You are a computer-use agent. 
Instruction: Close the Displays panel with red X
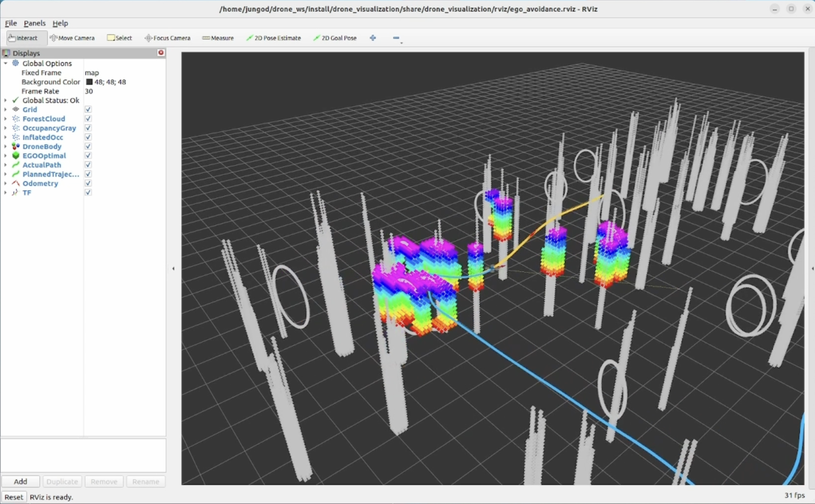161,53
